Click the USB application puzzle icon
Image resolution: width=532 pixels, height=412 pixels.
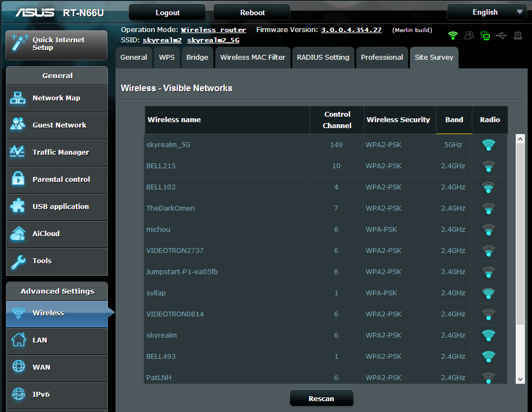point(18,206)
